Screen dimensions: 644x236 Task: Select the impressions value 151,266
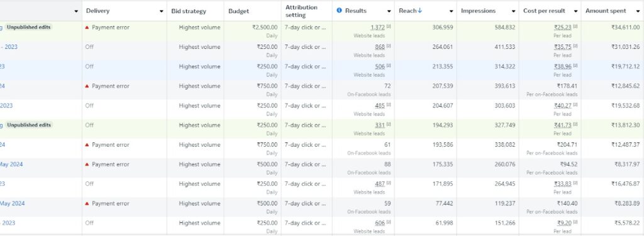[x=505, y=223]
